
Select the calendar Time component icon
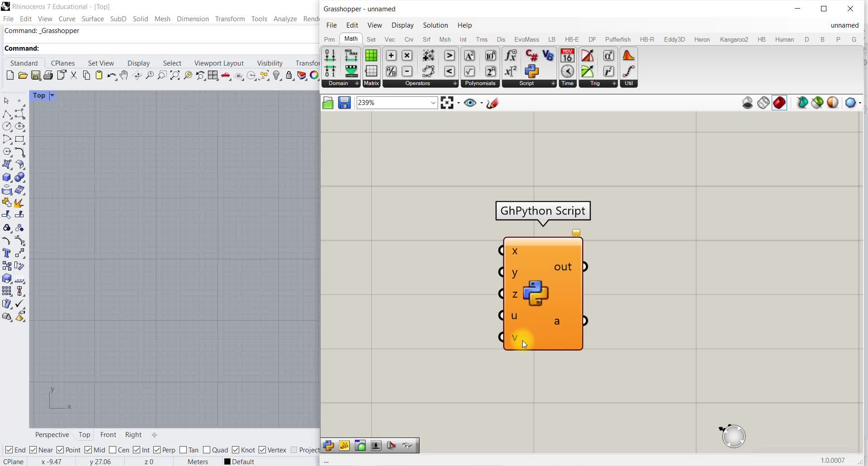(x=567, y=55)
